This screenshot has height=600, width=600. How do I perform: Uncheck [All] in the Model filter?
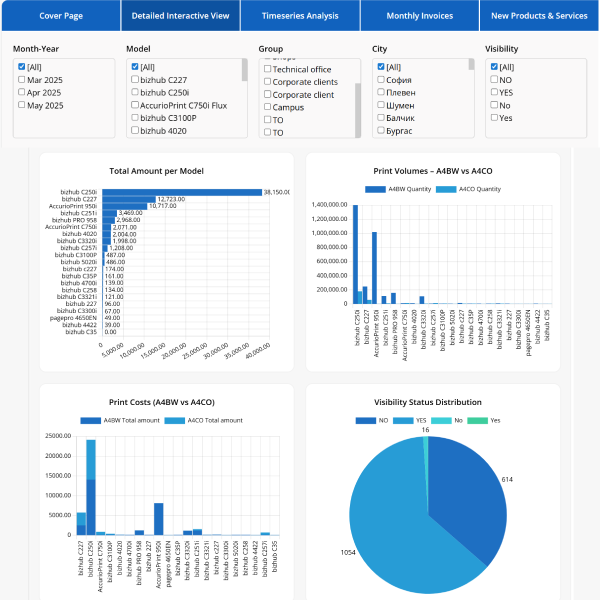[135, 67]
